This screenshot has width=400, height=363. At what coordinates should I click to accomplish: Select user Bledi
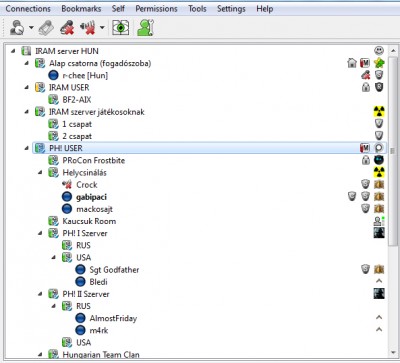tap(98, 282)
